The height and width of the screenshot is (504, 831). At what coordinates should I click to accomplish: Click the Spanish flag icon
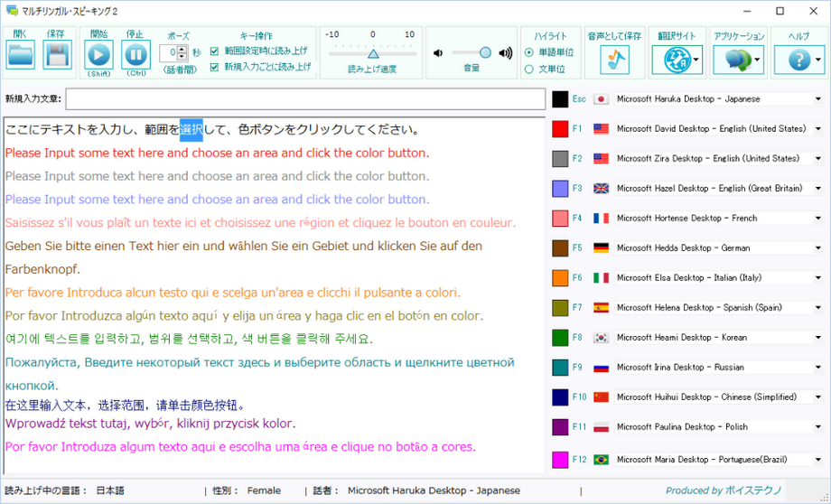point(601,307)
